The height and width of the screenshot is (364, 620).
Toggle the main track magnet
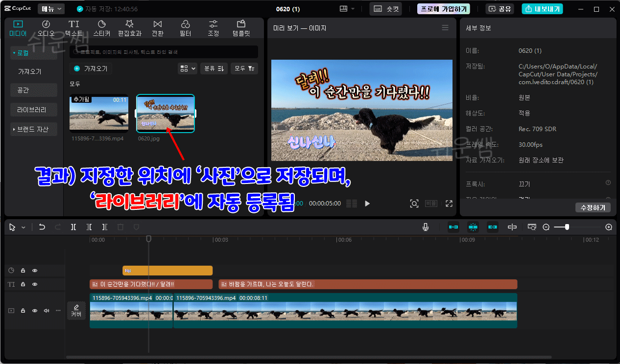453,227
